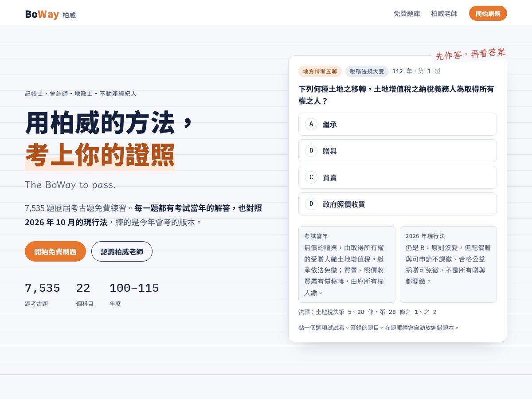This screenshot has width=532, height=399.
Task: Click the 地方特考五等 tag
Action: pyautogui.click(x=320, y=71)
